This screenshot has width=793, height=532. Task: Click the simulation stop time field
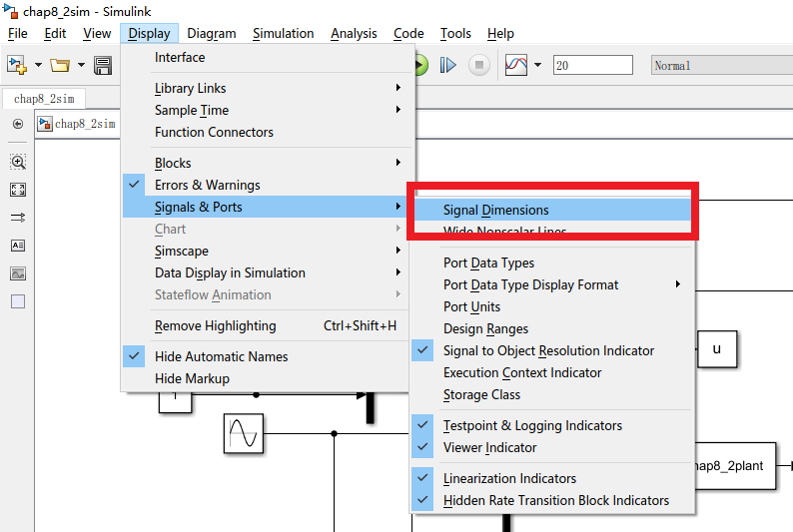pyautogui.click(x=592, y=65)
